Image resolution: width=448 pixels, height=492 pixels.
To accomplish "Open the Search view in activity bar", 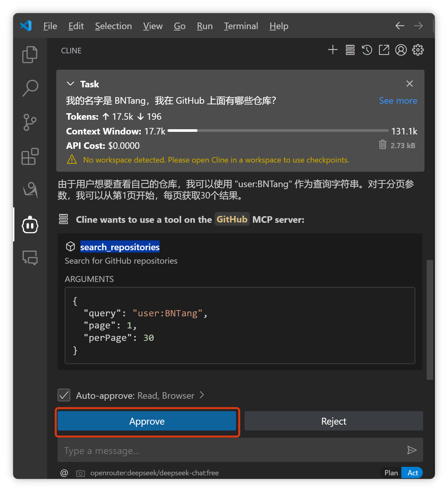I will pyautogui.click(x=30, y=88).
